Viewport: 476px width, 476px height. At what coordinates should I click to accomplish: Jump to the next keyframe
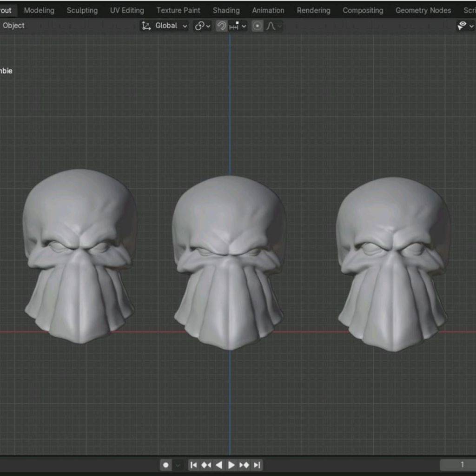pyautogui.click(x=244, y=465)
